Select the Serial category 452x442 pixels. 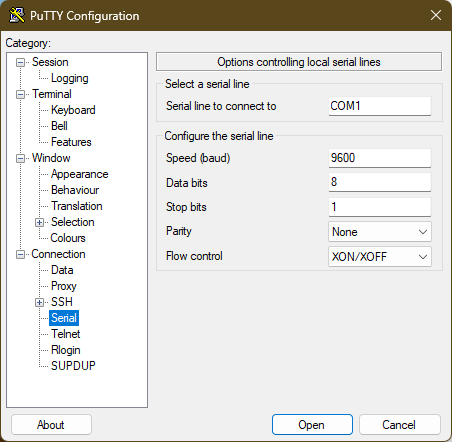point(64,318)
